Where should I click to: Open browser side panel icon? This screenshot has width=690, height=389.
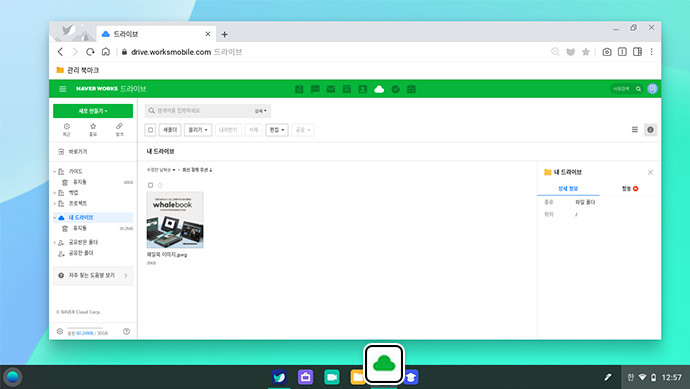[x=637, y=52]
